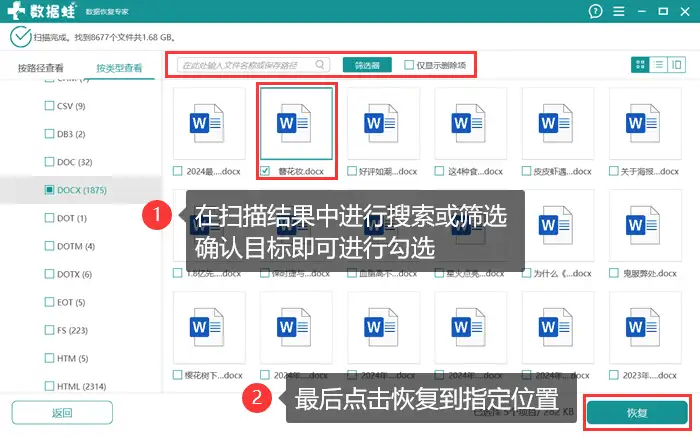Tick the checkbox for 2024最....docx

[178, 171]
